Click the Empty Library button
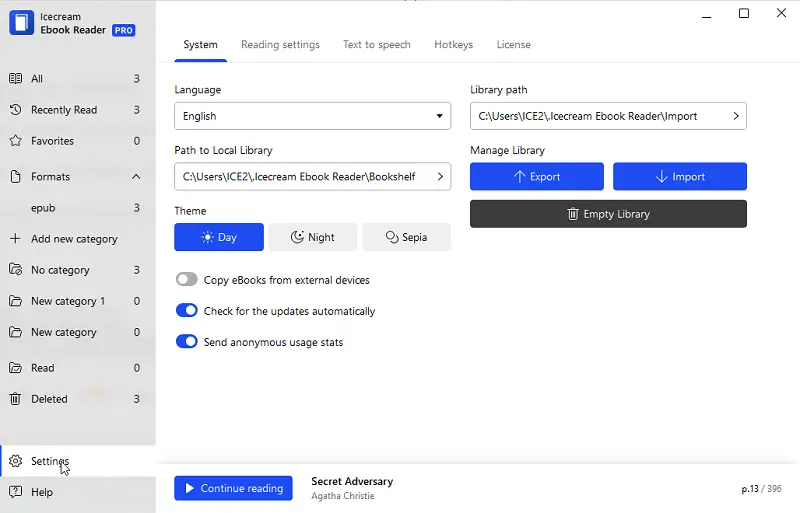The height and width of the screenshot is (513, 800). point(608,214)
